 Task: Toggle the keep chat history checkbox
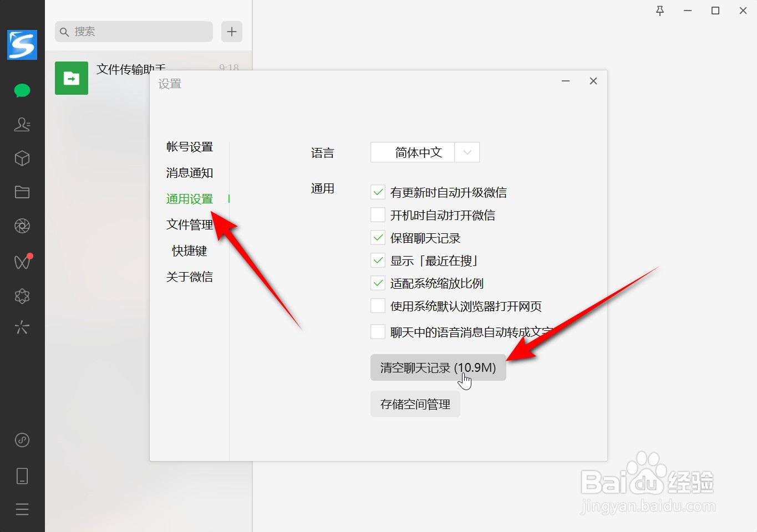[378, 238]
